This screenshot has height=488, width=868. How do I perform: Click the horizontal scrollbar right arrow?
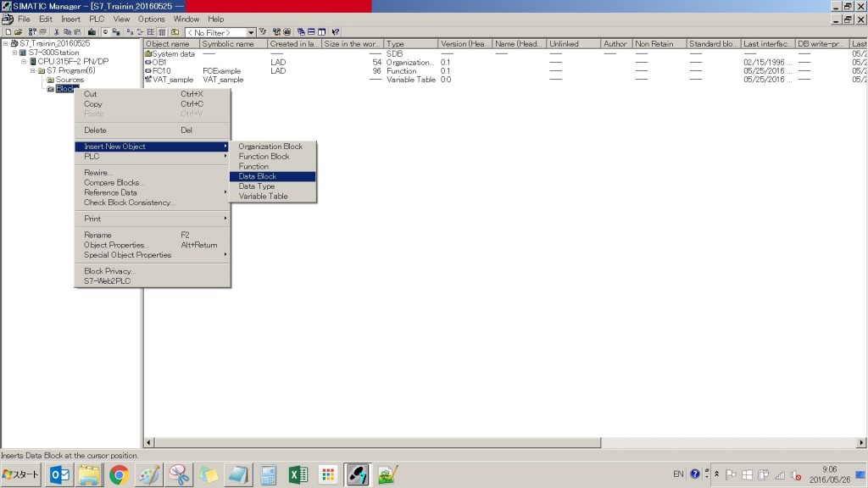(x=861, y=442)
